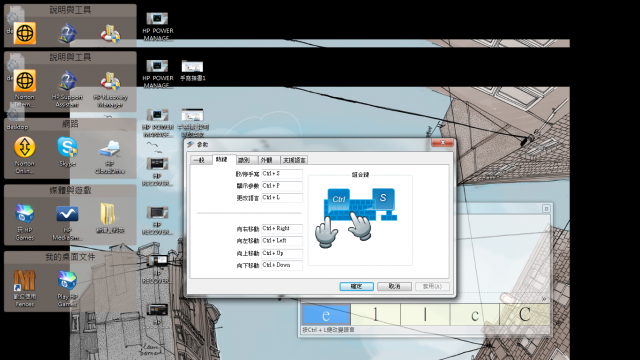Focus the Ctrl + S hotkey field

[x=282, y=174]
